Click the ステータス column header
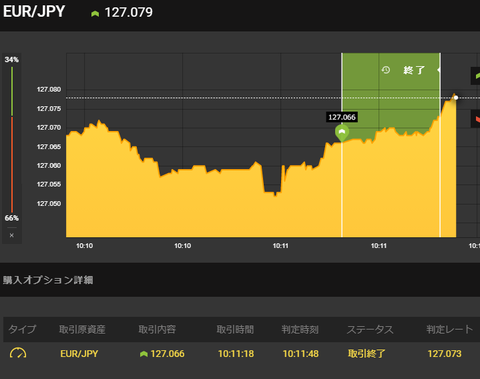Viewport: 480px width, 379px height. tap(370, 330)
